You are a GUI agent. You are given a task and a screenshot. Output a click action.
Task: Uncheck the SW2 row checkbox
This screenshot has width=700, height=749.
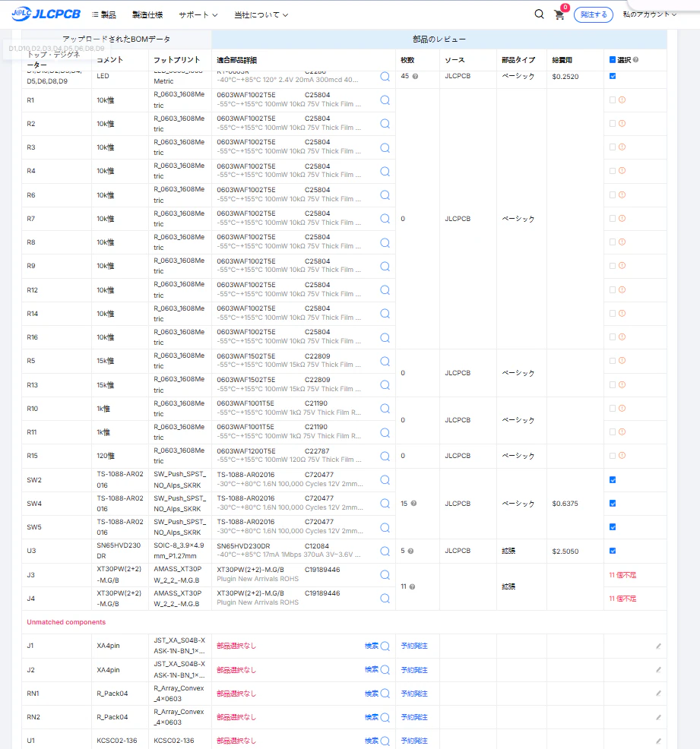pos(613,479)
